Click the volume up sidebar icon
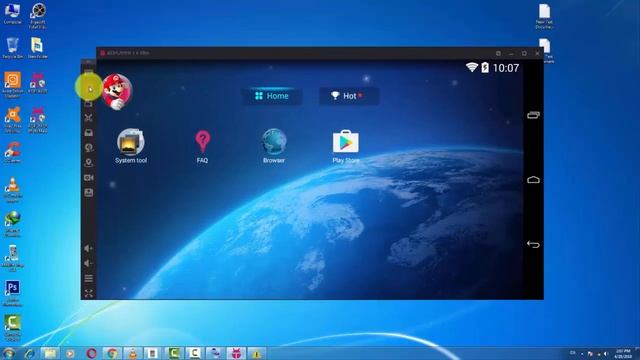 (89, 248)
